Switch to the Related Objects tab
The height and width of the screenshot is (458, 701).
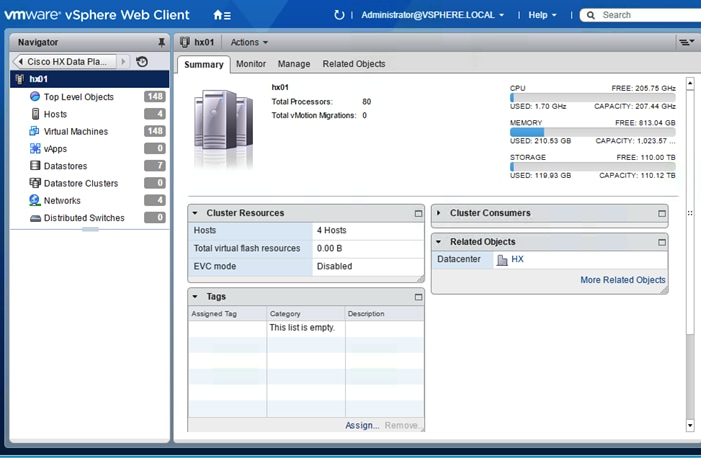(x=354, y=64)
